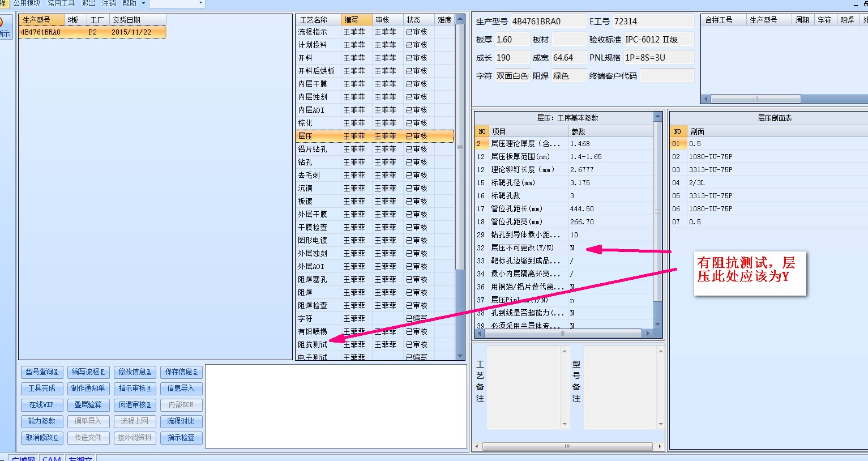Screen dimensions: 868x461
Task: Click the 工艺名称 column header
Action: coord(319,20)
